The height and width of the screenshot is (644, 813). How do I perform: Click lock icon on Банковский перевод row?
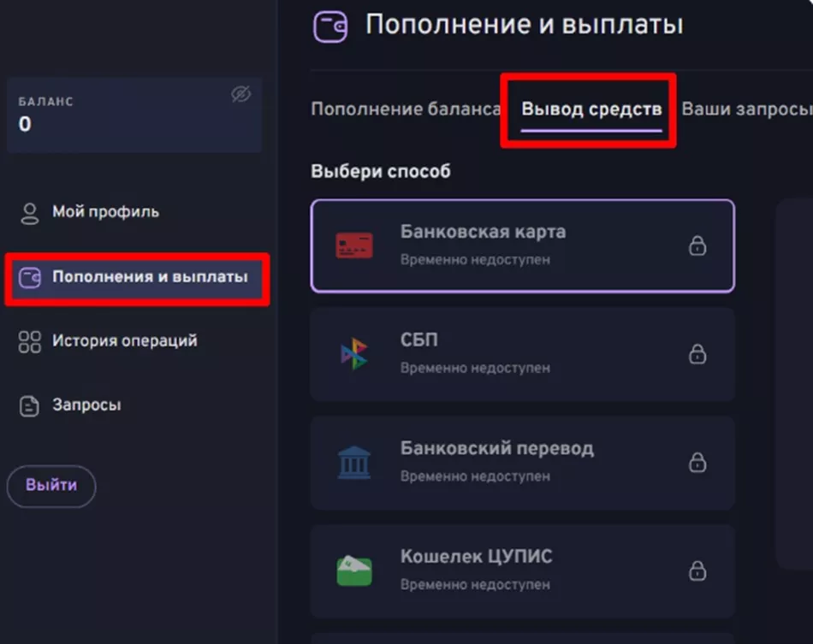click(x=697, y=463)
